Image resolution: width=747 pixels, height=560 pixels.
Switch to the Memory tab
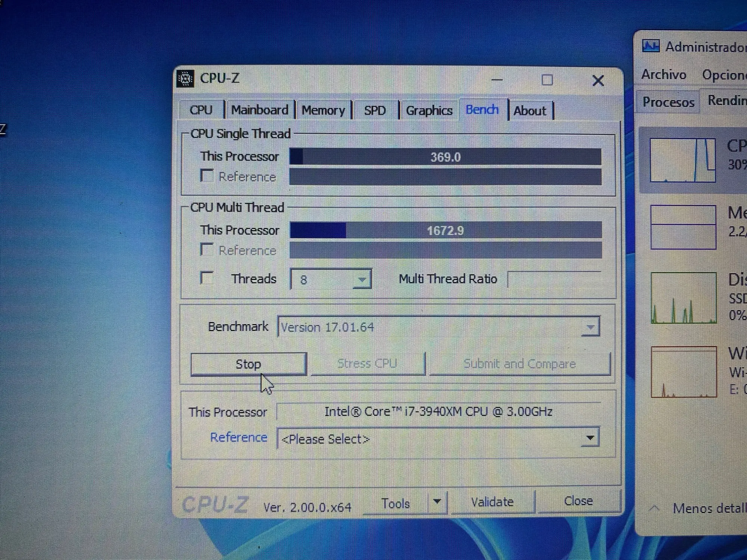pos(323,111)
